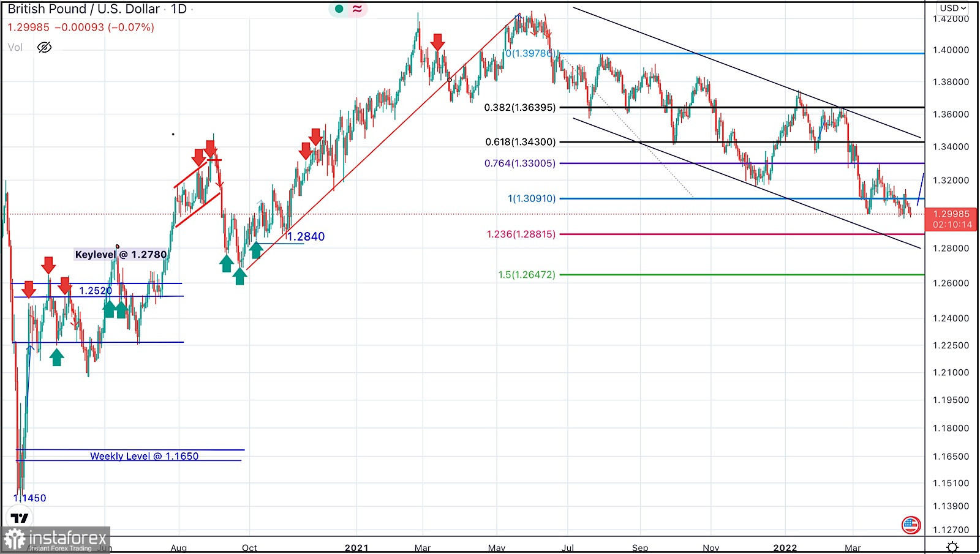Image resolution: width=980 pixels, height=554 pixels.
Task: Select the 1.5(1.26472) Fibonacci label
Action: 527,275
